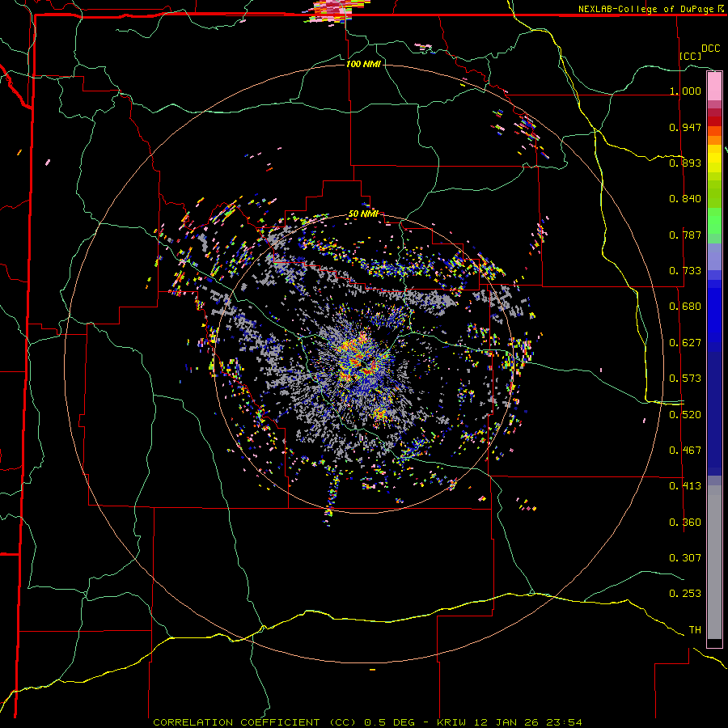Select the 0.680 scale value

point(685,307)
